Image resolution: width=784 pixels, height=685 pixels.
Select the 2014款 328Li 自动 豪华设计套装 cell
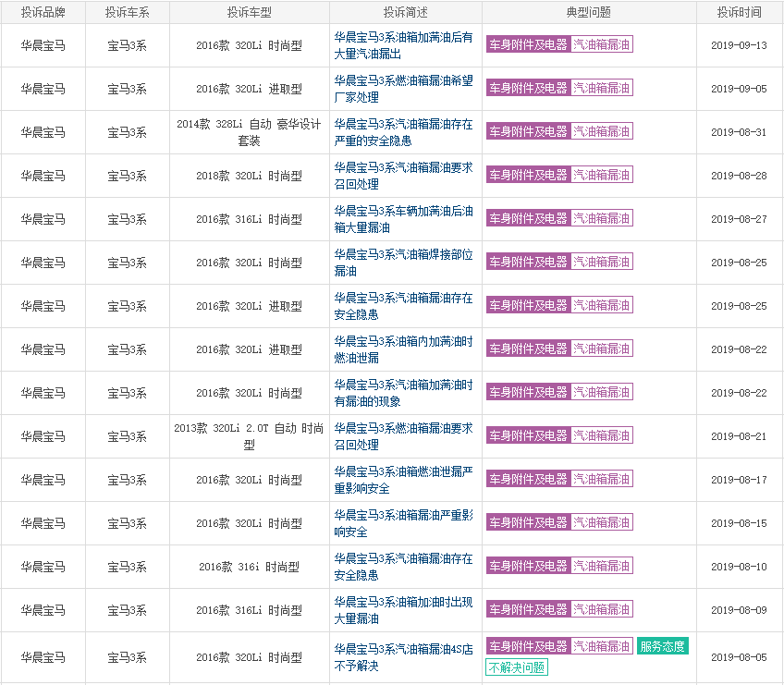click(249, 132)
